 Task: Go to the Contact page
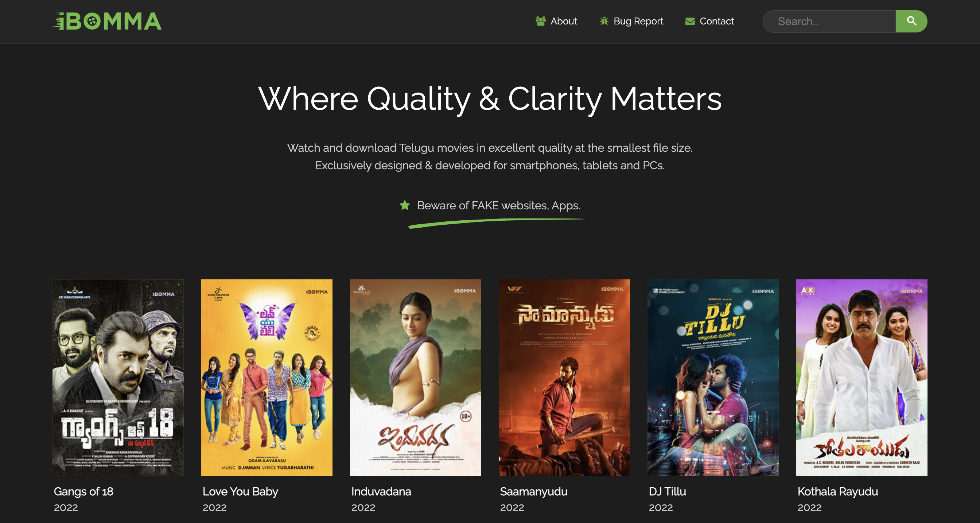716,21
